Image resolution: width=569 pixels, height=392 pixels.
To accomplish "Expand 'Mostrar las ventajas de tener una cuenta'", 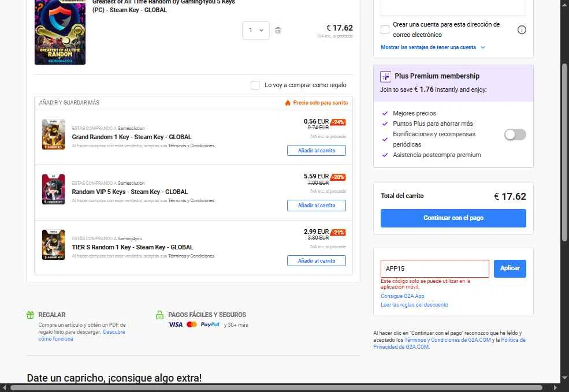I will pos(433,47).
